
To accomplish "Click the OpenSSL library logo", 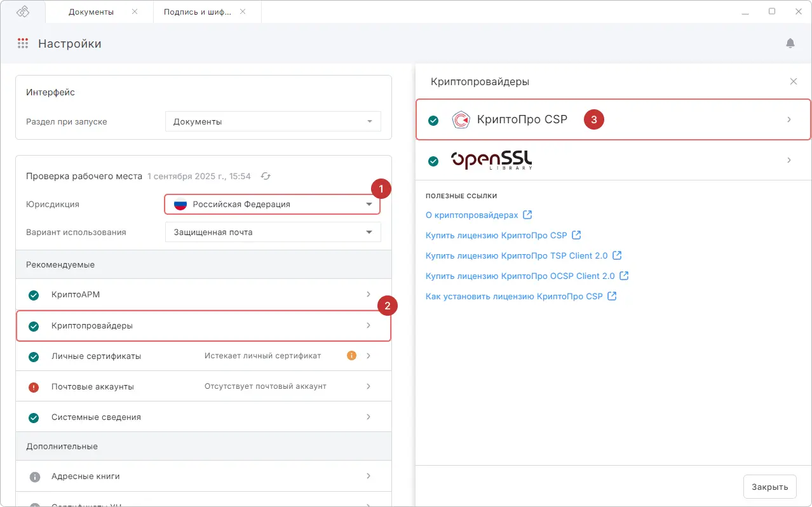I will click(x=491, y=160).
